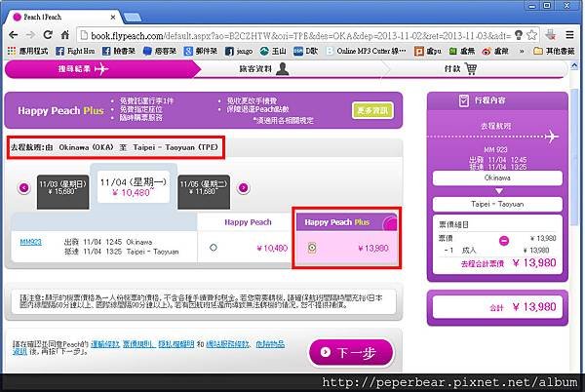Click the ¥13,980 Happy Peach Plus price
Viewport: 585px width, 392px height.
[x=373, y=248]
